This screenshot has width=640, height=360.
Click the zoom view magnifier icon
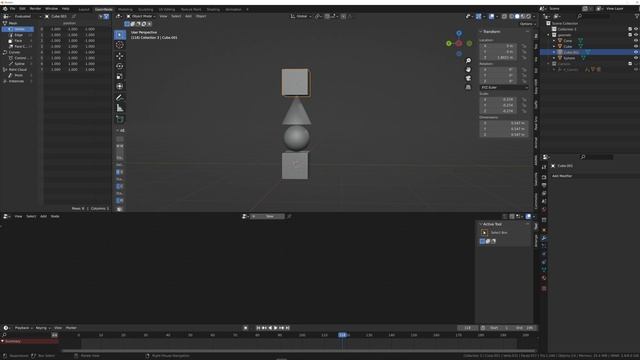468,60
